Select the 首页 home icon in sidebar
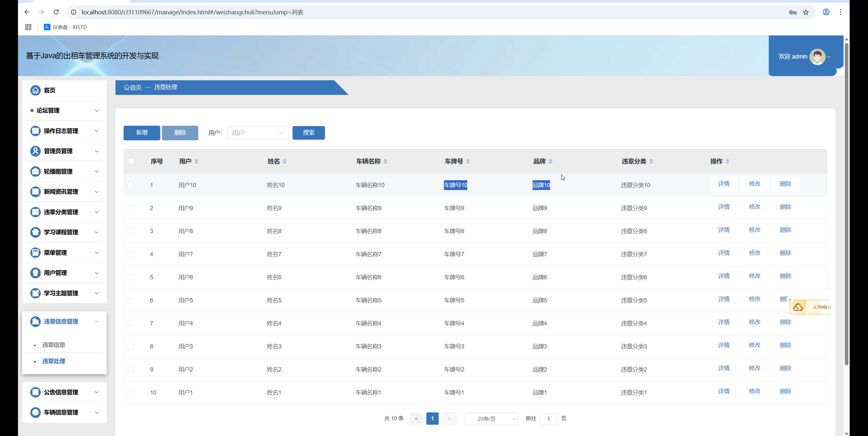The height and width of the screenshot is (436, 868). [x=36, y=90]
